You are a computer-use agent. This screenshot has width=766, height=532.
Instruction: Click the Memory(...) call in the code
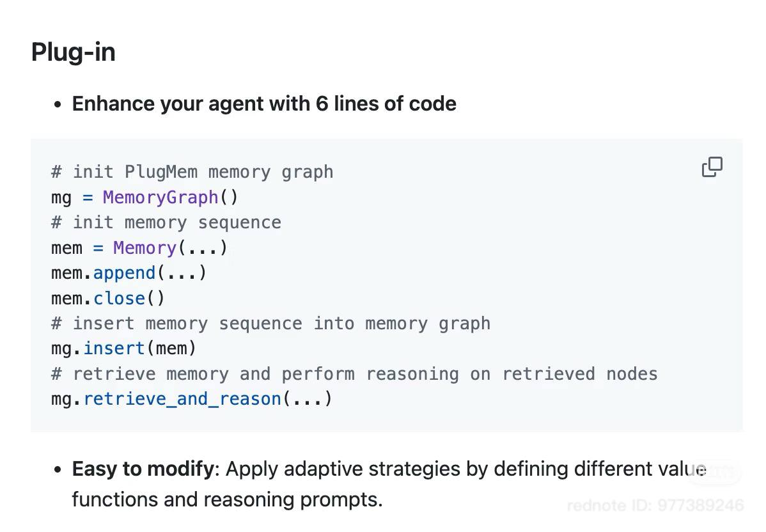tap(145, 247)
